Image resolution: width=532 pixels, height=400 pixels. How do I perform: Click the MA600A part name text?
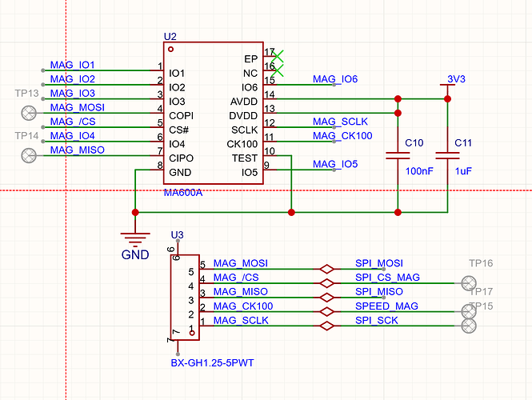(x=183, y=193)
